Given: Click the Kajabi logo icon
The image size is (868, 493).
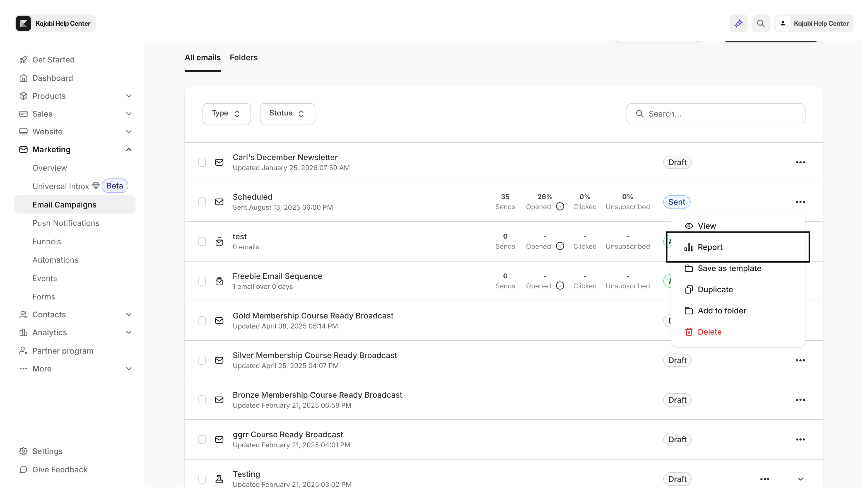Looking at the screenshot, I should click(23, 23).
